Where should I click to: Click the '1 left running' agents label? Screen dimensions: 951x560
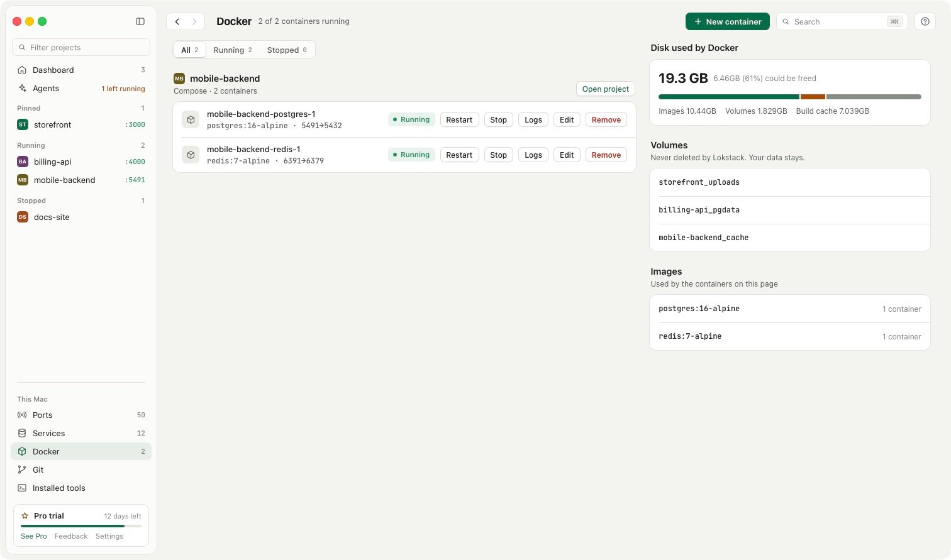[x=123, y=89]
